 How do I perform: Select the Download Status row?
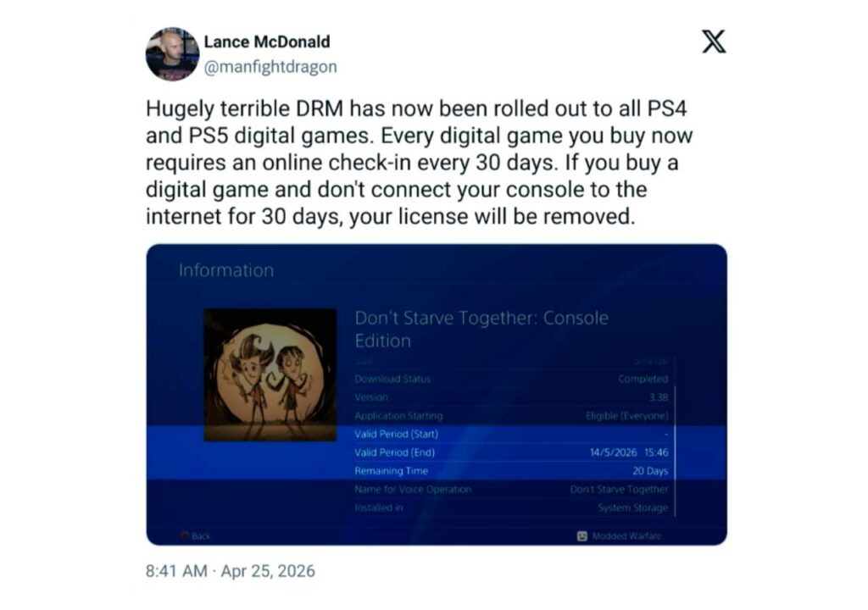tap(511, 380)
